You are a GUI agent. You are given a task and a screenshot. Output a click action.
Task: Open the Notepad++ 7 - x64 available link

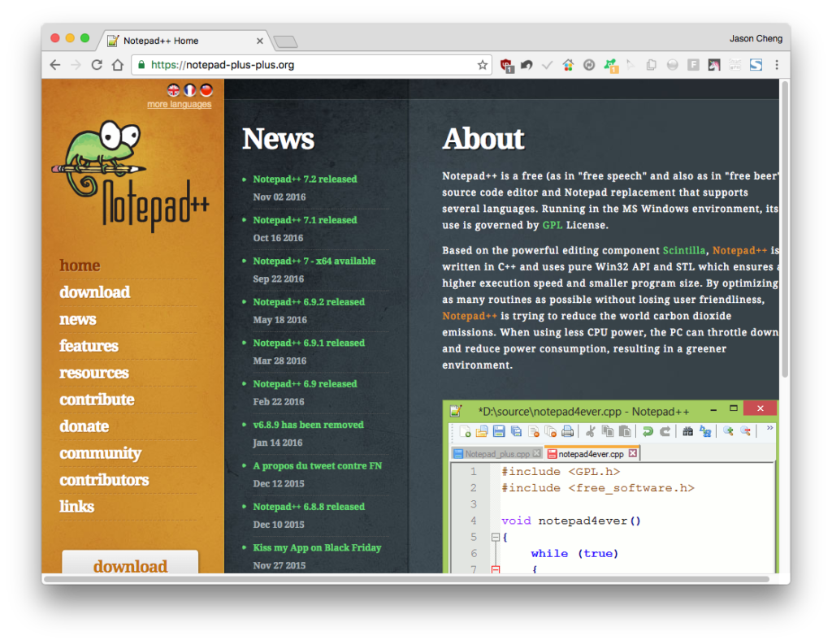point(314,261)
